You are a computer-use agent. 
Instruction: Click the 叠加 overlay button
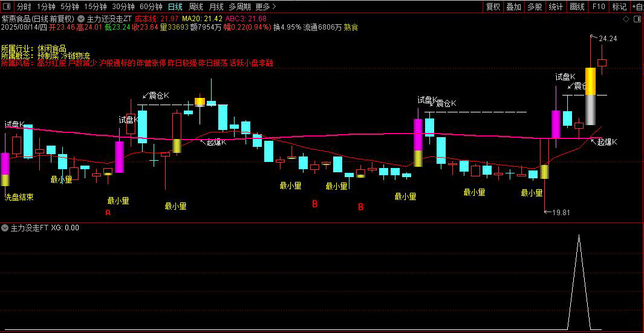point(513,7)
